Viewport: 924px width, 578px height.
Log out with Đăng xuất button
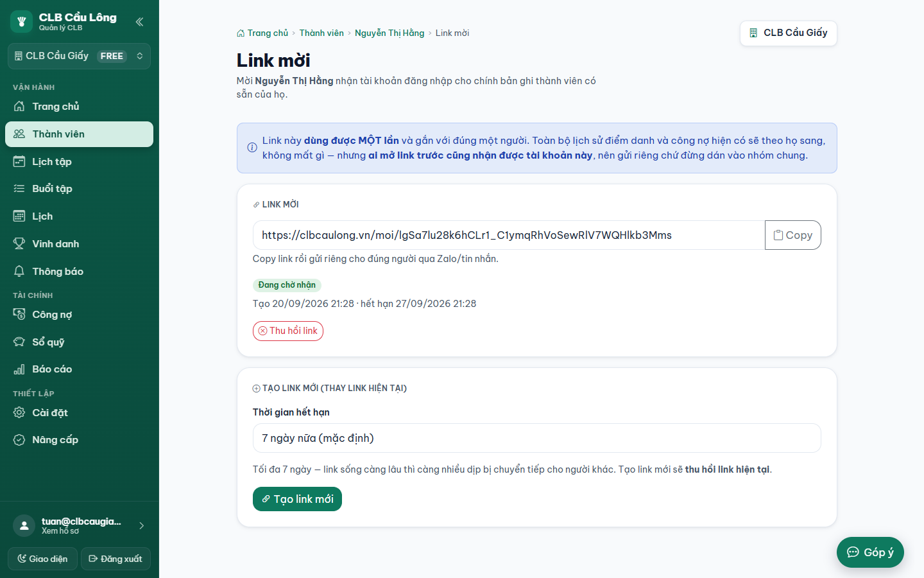tap(116, 559)
